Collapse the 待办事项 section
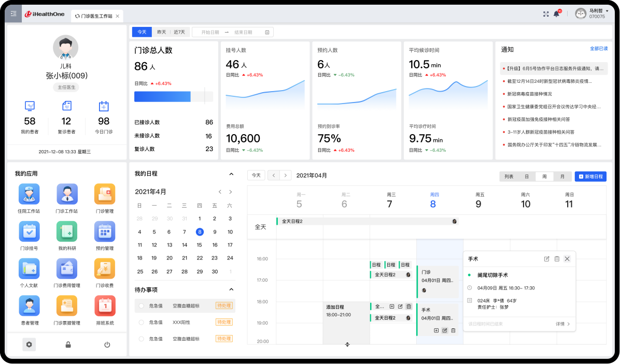Screen dimensions: 620x364 coord(231,289)
